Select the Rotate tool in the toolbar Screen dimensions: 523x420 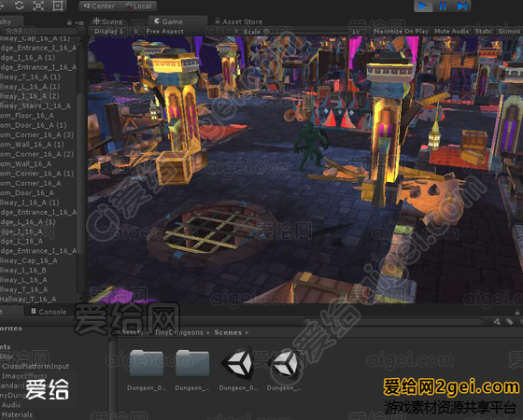point(20,6)
